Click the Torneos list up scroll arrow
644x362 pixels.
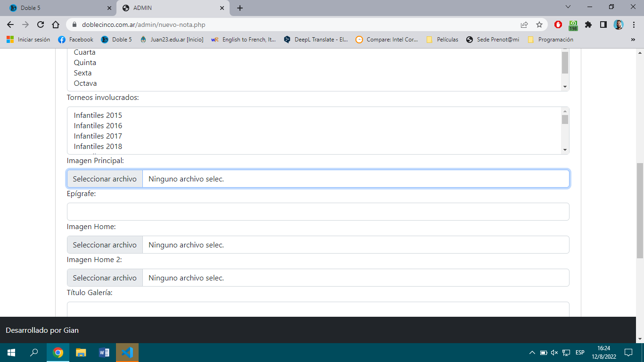[x=565, y=111]
